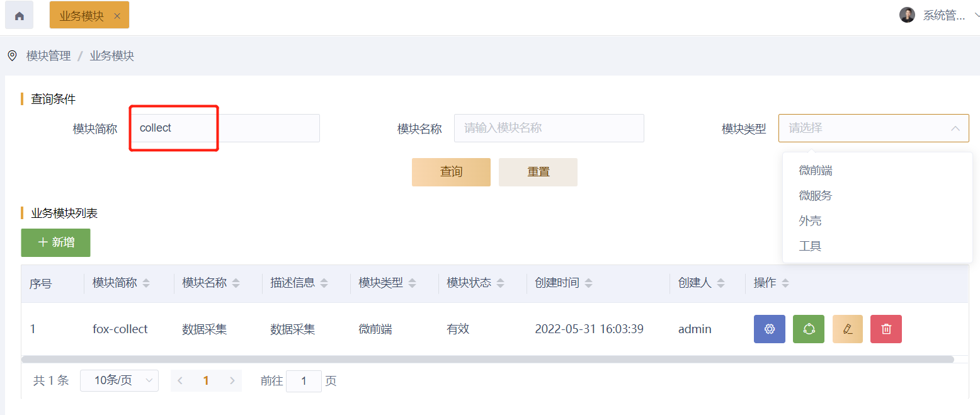The width and height of the screenshot is (980, 415).
Task: Sort by 创建时间 column arrows
Action: (588, 284)
